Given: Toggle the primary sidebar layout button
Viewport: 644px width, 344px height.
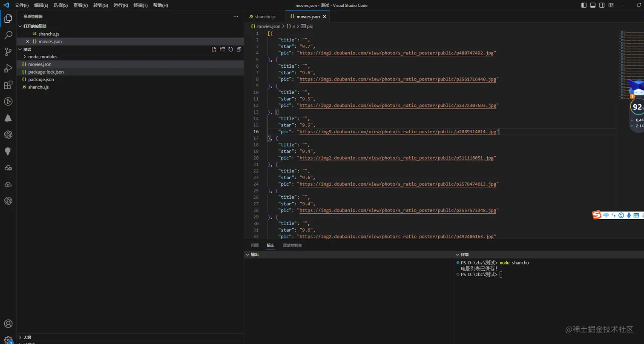Looking at the screenshot, I should 584,5.
